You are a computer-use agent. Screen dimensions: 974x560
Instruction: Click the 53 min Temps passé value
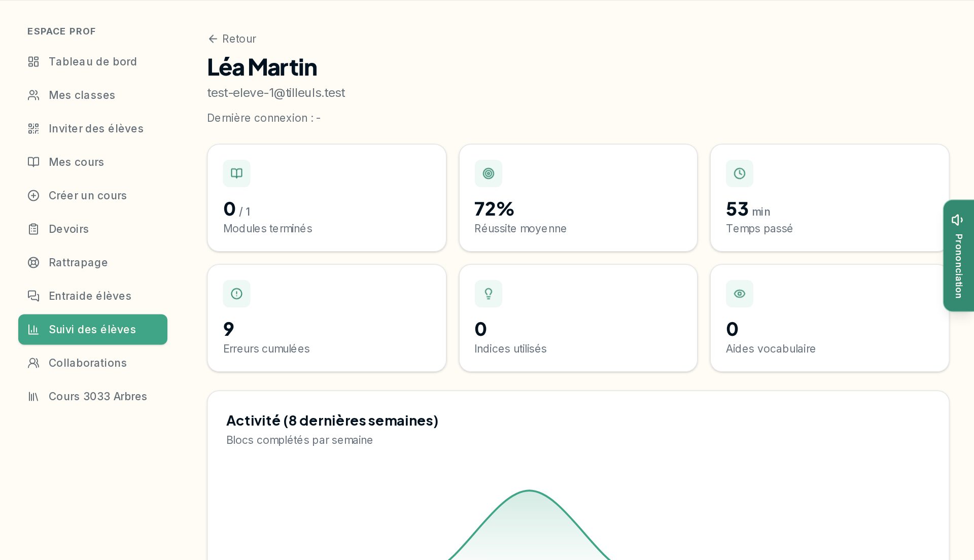[x=748, y=209]
